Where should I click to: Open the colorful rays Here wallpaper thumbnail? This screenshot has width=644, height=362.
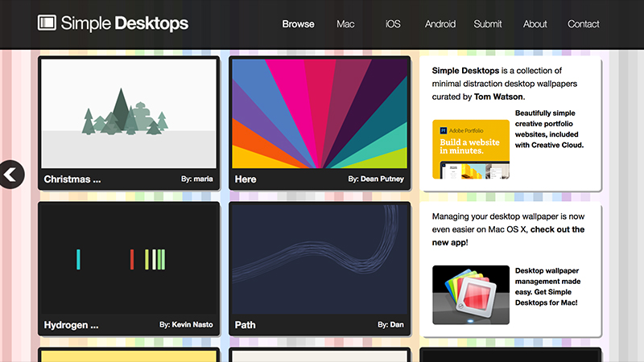tap(320, 113)
